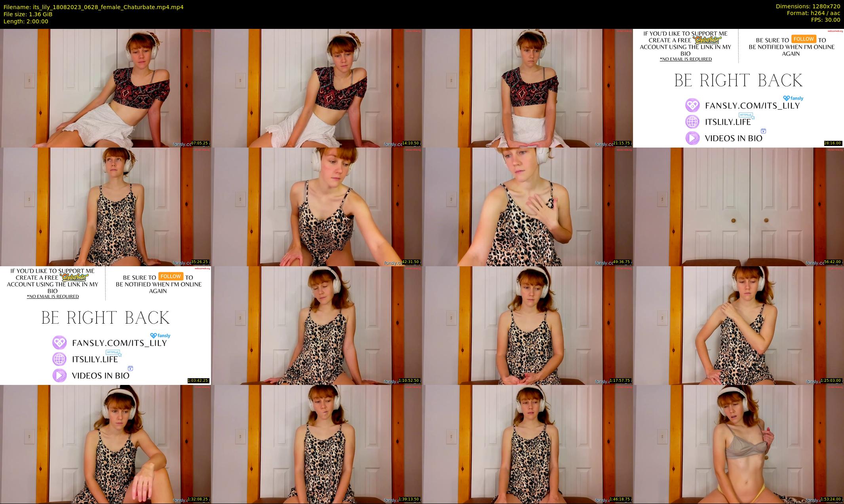The image size is (844, 504).
Task: Click the blue fansly logo in the 1:03:42.25 frame
Action: click(160, 335)
